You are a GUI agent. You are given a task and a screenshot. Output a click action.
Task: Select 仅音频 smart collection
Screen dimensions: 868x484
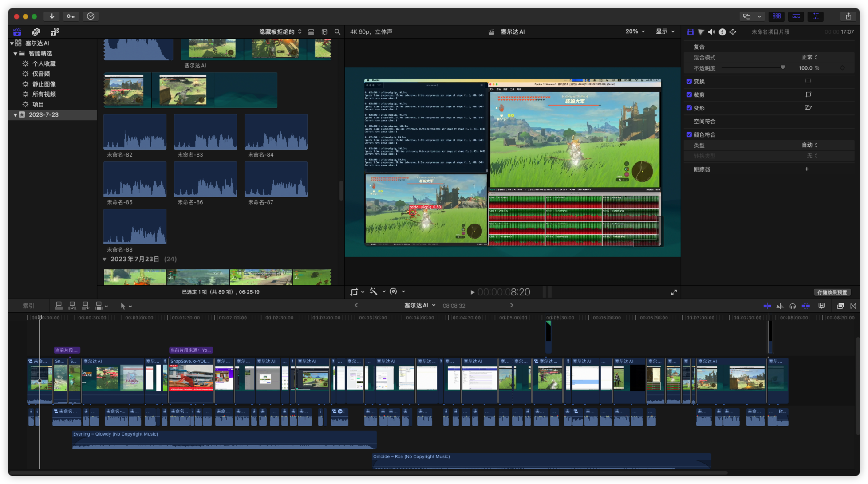click(41, 74)
